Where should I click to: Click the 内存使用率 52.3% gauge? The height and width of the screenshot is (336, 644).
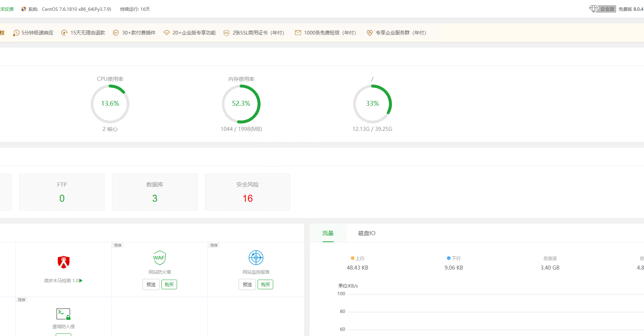point(241,104)
